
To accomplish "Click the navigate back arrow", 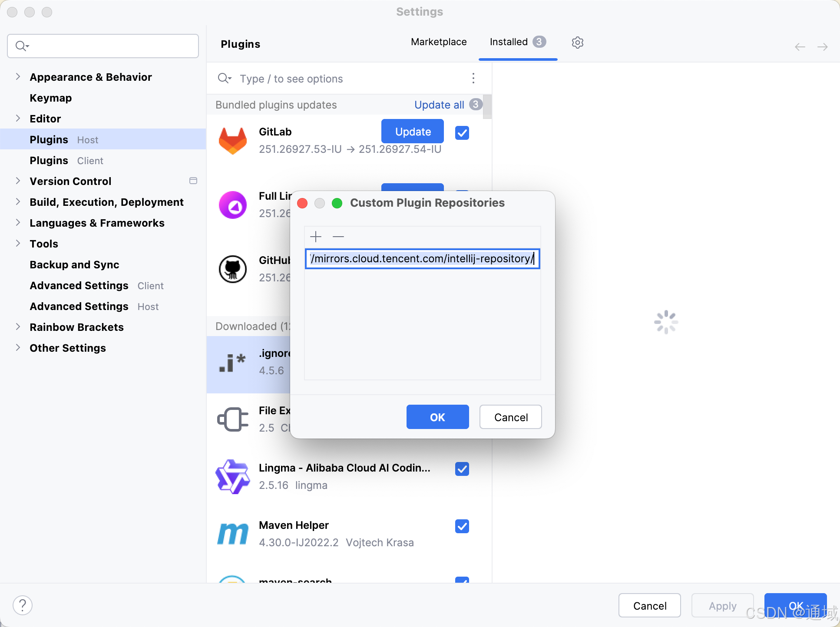I will [800, 47].
